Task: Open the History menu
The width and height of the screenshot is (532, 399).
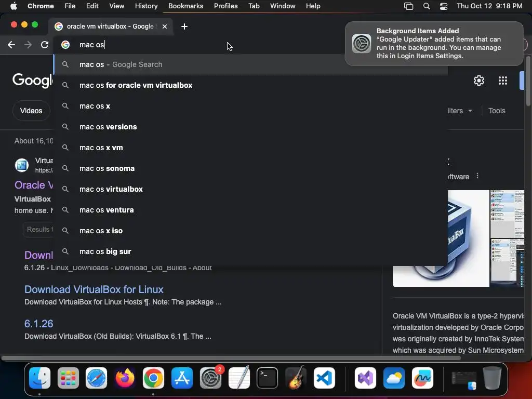Action: point(146,6)
